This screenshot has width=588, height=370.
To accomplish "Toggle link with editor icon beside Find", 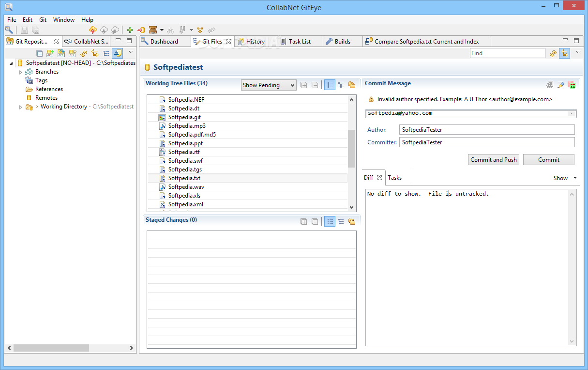I will (x=564, y=53).
